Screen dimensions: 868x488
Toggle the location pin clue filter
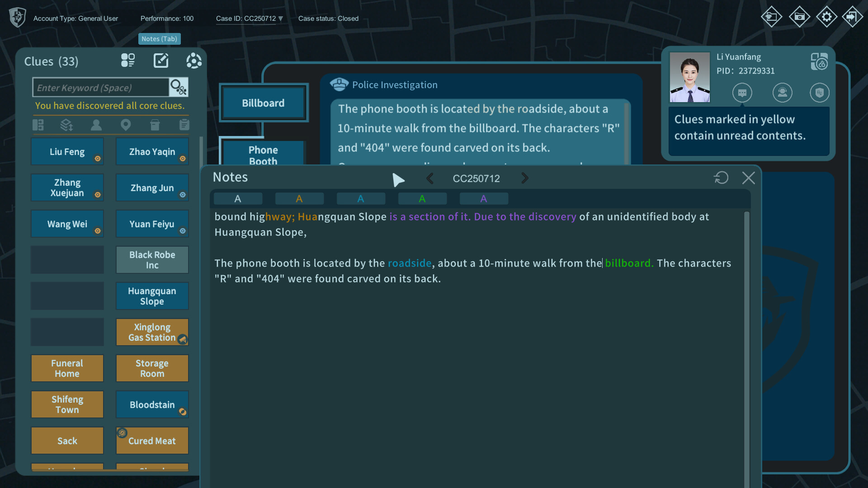pos(125,125)
